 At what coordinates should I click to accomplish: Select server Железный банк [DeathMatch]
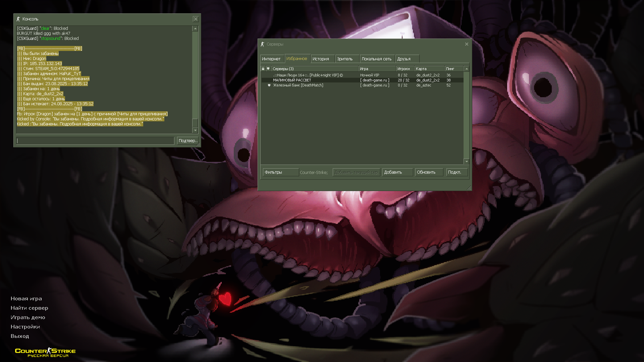click(x=362, y=85)
